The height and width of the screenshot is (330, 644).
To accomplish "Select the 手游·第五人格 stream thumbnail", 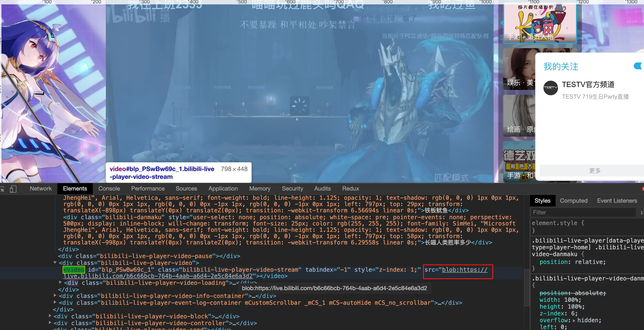I will [x=540, y=23].
